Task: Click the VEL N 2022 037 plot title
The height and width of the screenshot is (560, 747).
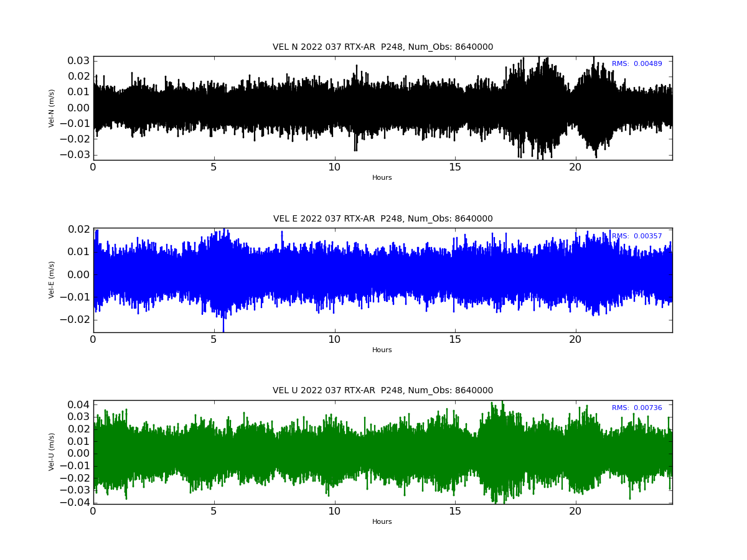Action: [x=383, y=47]
